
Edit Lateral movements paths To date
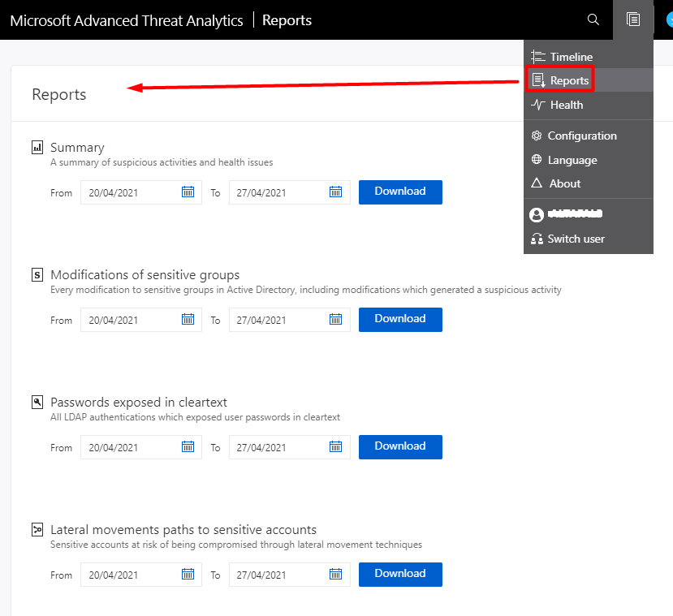click(x=290, y=575)
